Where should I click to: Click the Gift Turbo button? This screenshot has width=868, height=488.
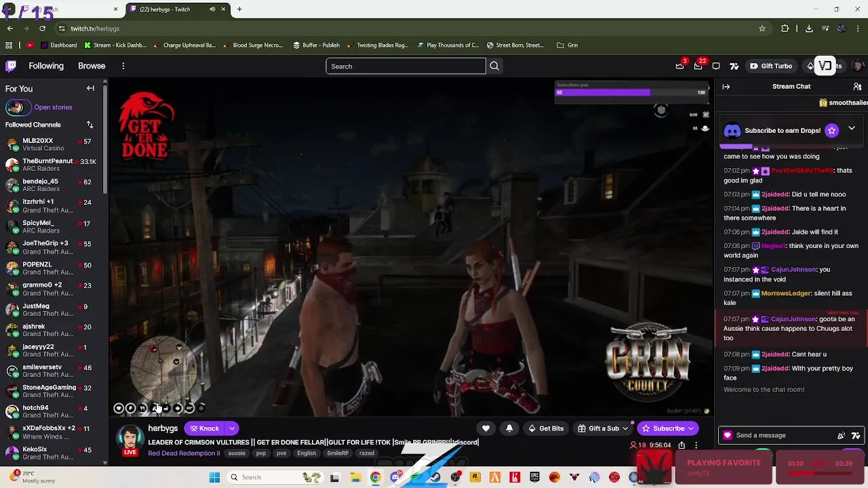click(x=770, y=66)
